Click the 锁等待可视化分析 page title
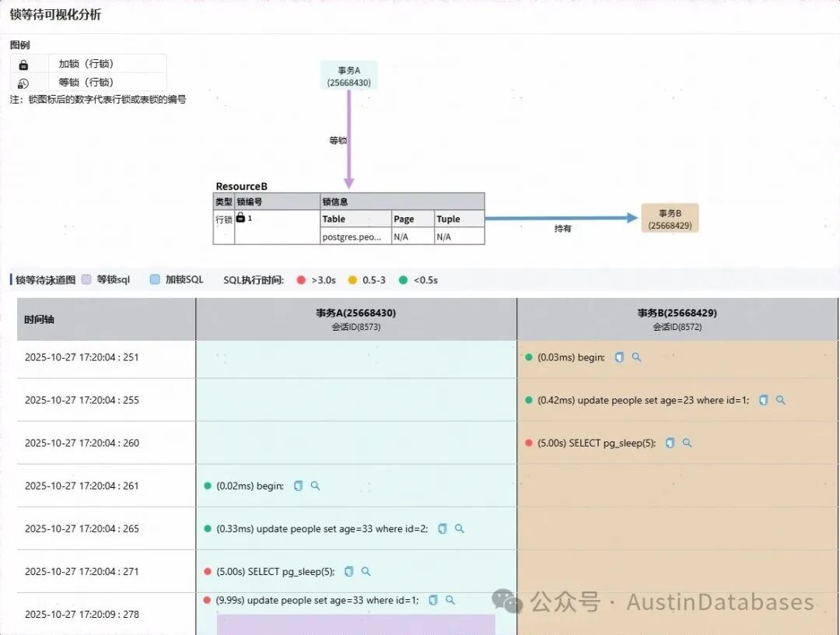840x635 pixels. [55, 15]
